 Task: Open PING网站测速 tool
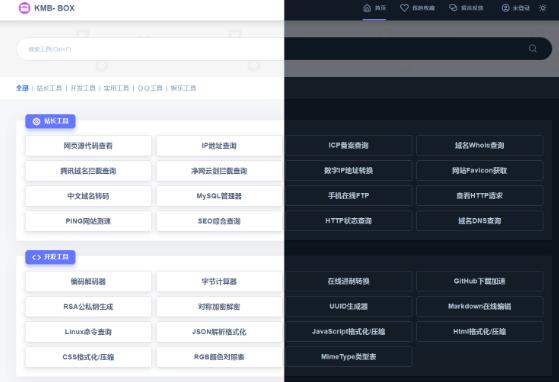(x=88, y=221)
